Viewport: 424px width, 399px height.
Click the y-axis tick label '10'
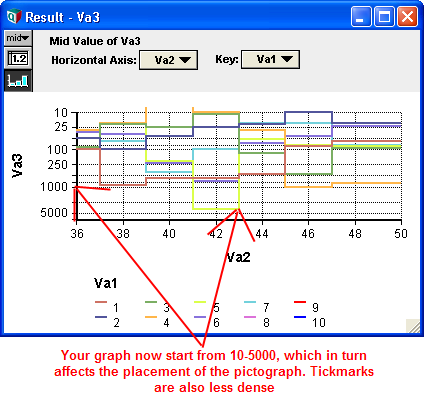pos(61,113)
